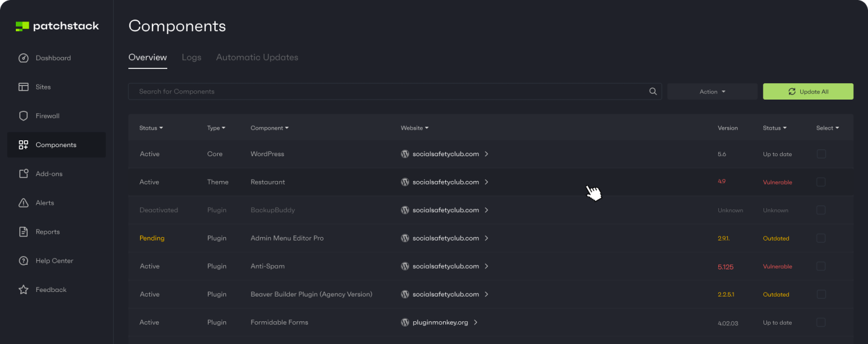Open Sites via its layout icon
868x344 pixels.
pyautogui.click(x=23, y=87)
